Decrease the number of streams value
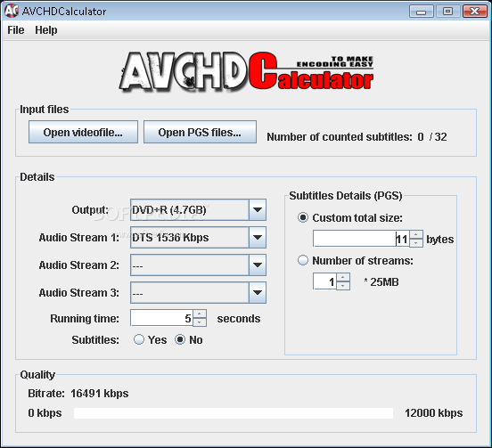The height and width of the screenshot is (448, 492). 343,286
